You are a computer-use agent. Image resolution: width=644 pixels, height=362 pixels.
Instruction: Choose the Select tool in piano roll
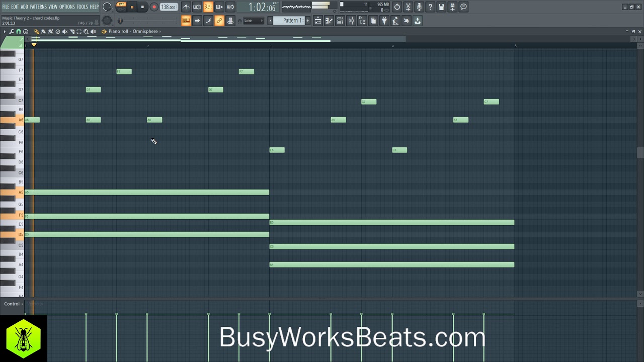[79, 32]
